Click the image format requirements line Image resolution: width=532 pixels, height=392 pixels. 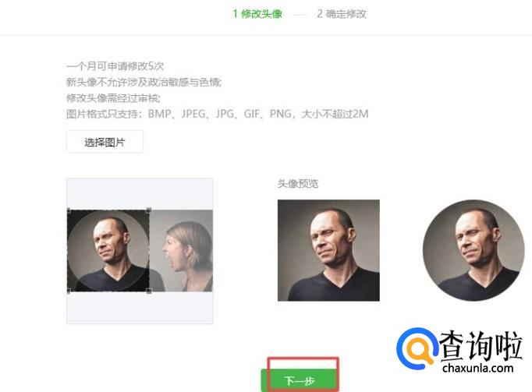tap(217, 114)
